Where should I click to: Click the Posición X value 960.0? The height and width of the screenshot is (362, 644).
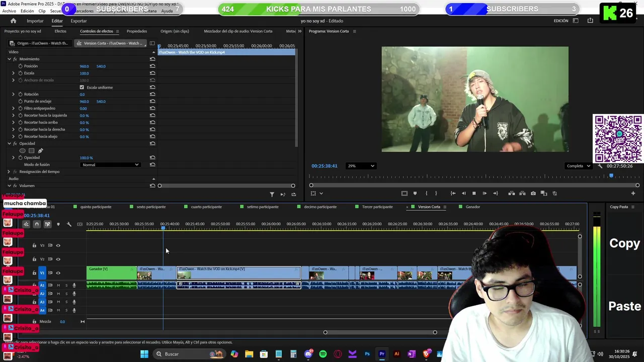coord(84,66)
